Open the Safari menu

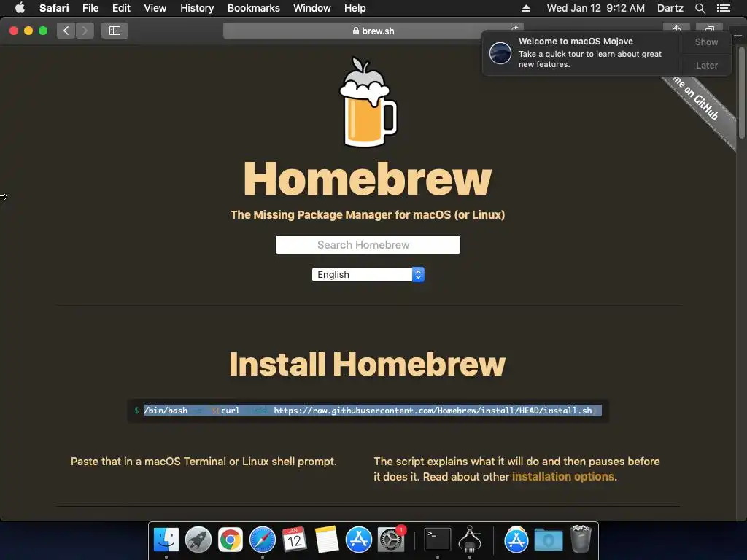point(54,8)
